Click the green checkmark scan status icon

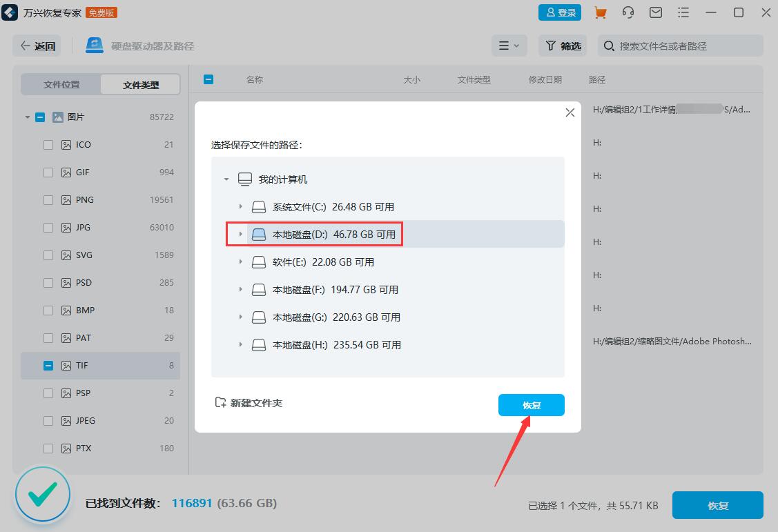43,494
